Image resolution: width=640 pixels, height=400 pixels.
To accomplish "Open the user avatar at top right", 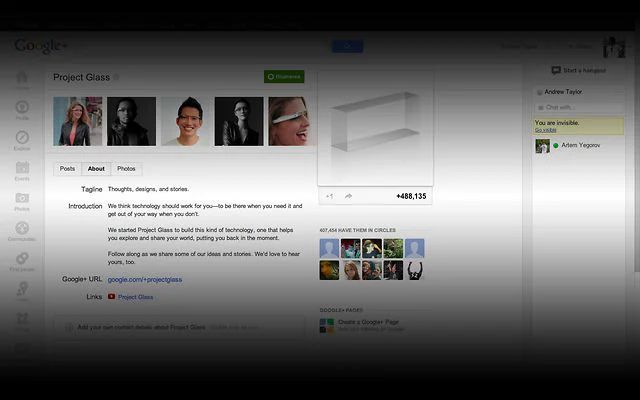I will tap(614, 47).
